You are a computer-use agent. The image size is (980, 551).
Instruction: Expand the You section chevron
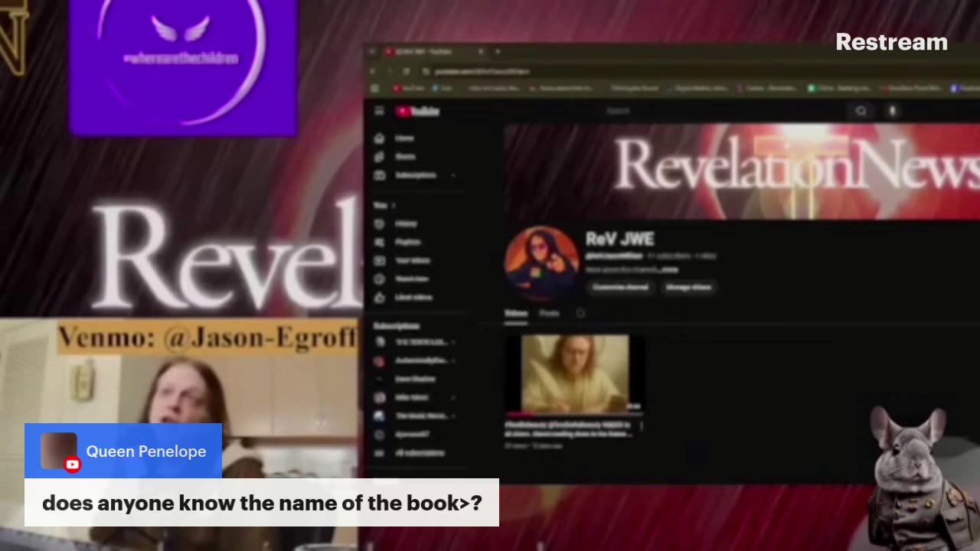[393, 205]
